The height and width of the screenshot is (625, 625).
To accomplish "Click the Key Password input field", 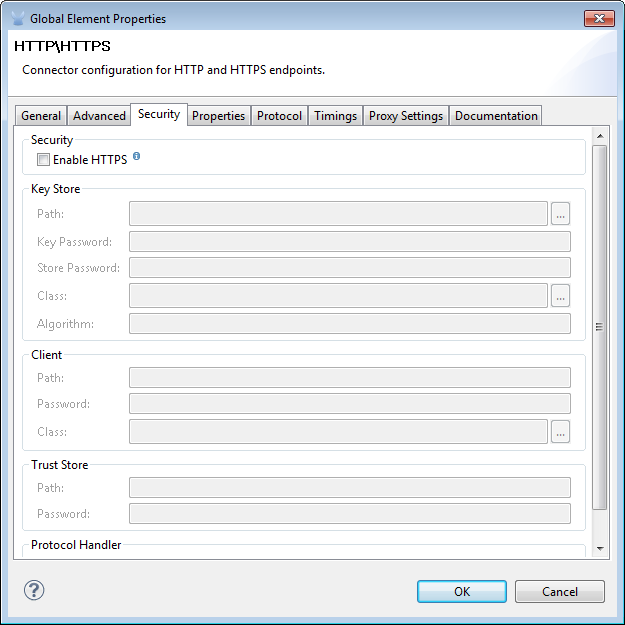I will [x=349, y=241].
